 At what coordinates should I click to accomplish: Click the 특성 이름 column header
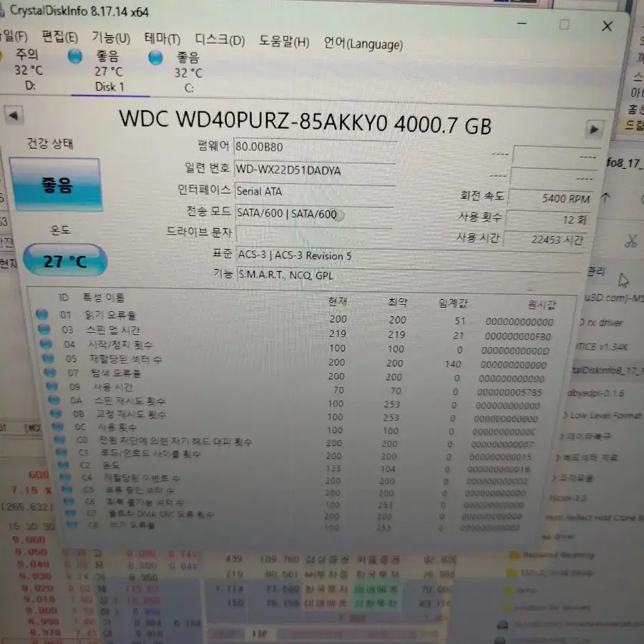click(104, 298)
